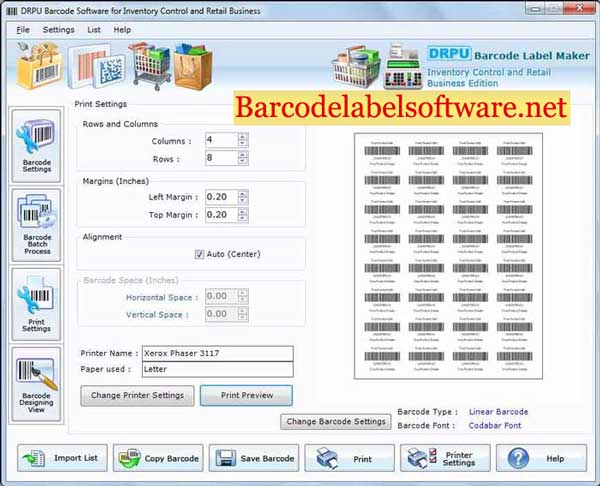Click the Print Preview button
Viewport: 600px width, 486px height.
click(246, 395)
